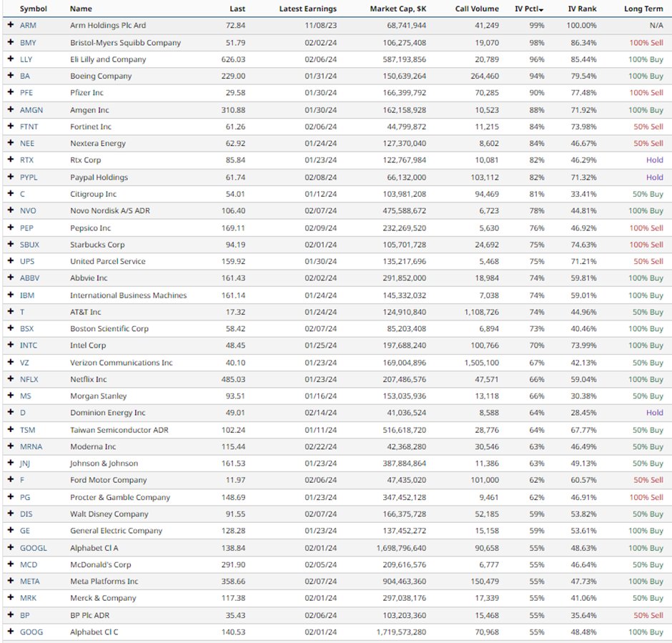The width and height of the screenshot is (672, 643).
Task: Expand the Morgan Stanley row plus icon
Action: [11, 396]
